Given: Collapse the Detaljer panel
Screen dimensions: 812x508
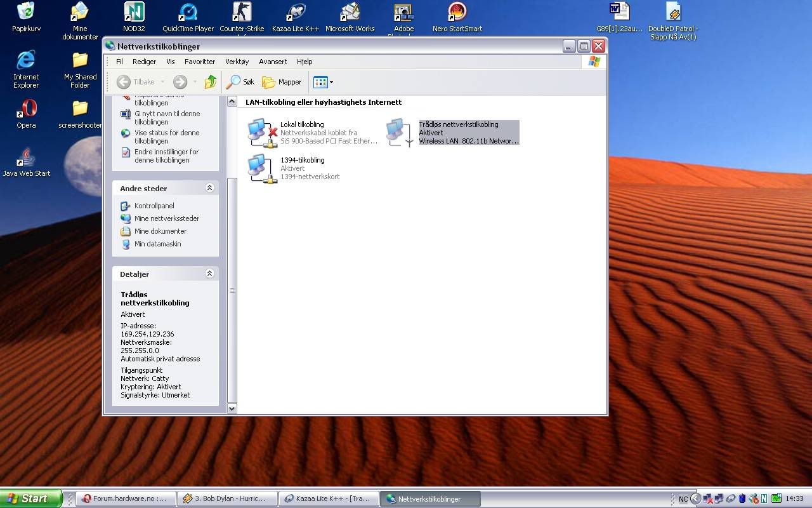Looking at the screenshot, I should click(x=209, y=274).
